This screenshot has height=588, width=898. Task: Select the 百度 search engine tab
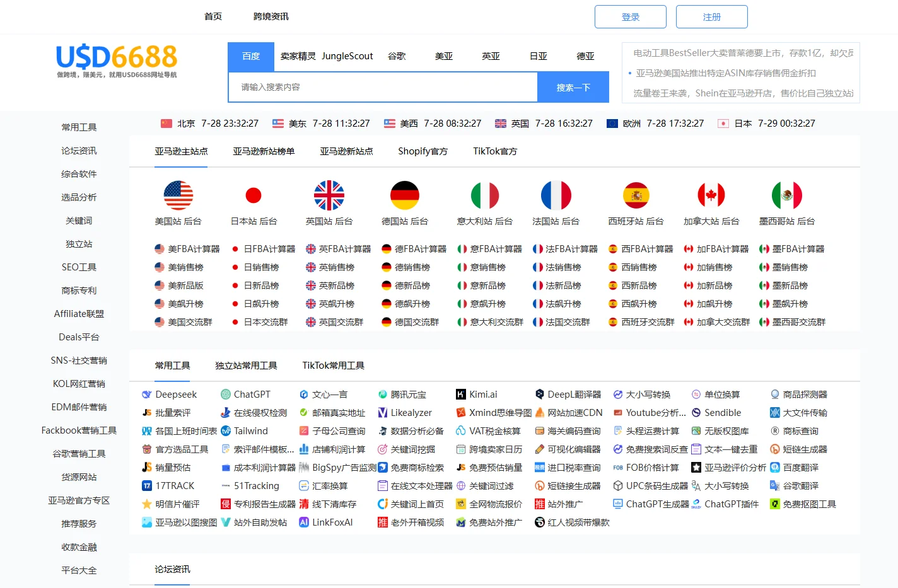[x=251, y=56]
